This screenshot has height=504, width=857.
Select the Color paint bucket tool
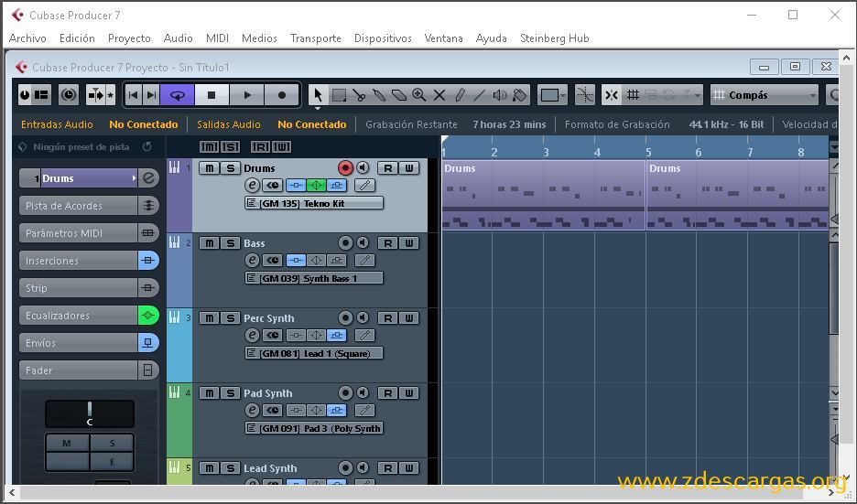(520, 95)
